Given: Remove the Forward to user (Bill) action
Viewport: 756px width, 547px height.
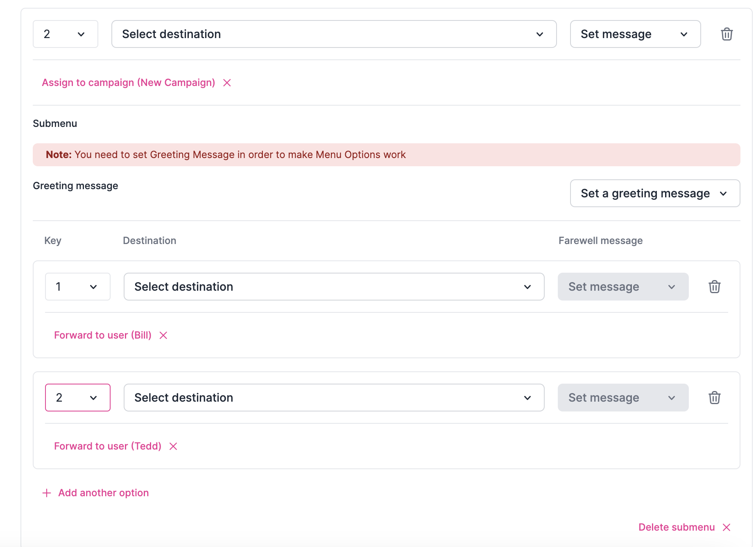Looking at the screenshot, I should point(163,335).
